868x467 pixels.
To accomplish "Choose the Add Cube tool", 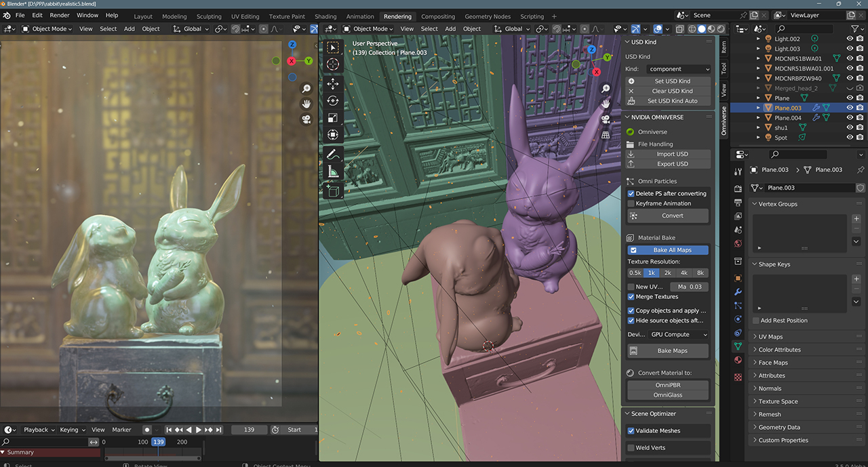I will click(x=333, y=192).
